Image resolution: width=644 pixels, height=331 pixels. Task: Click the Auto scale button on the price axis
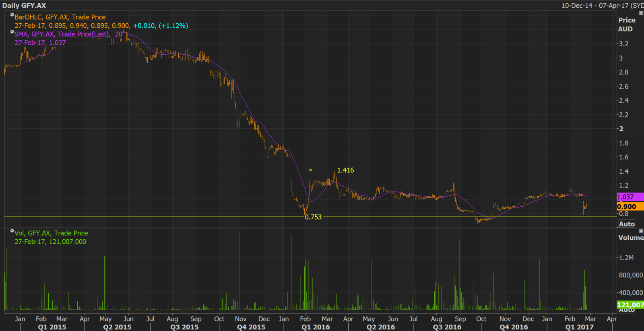point(627,224)
